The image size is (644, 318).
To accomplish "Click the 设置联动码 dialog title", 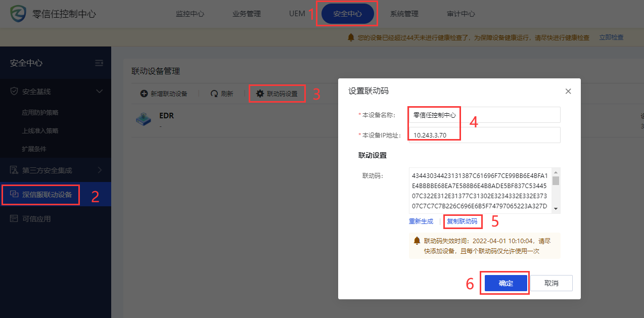I will (x=369, y=91).
